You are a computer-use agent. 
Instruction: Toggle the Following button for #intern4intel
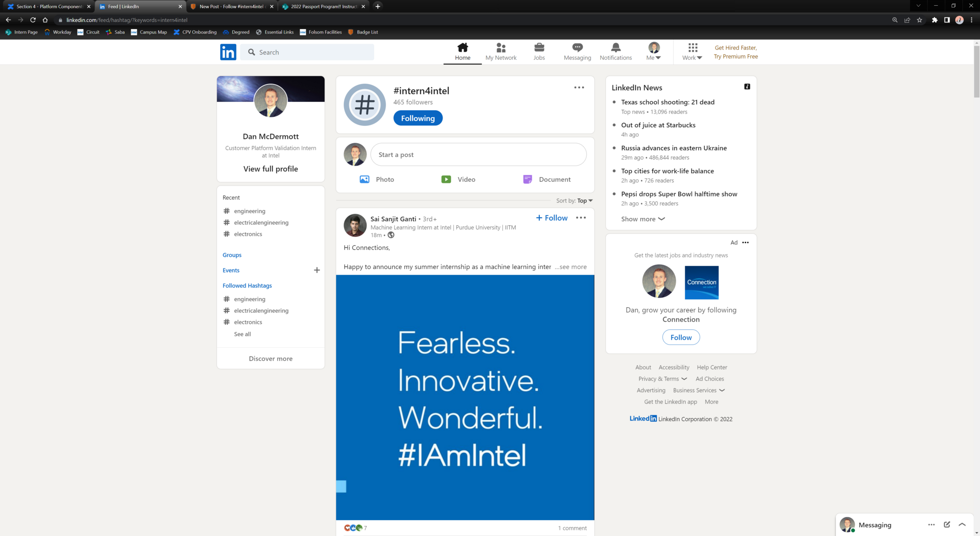point(417,118)
